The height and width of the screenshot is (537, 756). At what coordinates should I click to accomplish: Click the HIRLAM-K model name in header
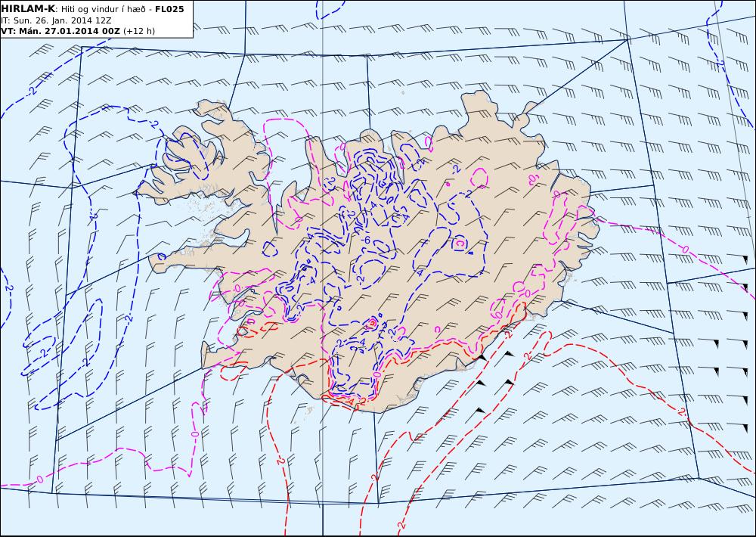click(x=29, y=9)
